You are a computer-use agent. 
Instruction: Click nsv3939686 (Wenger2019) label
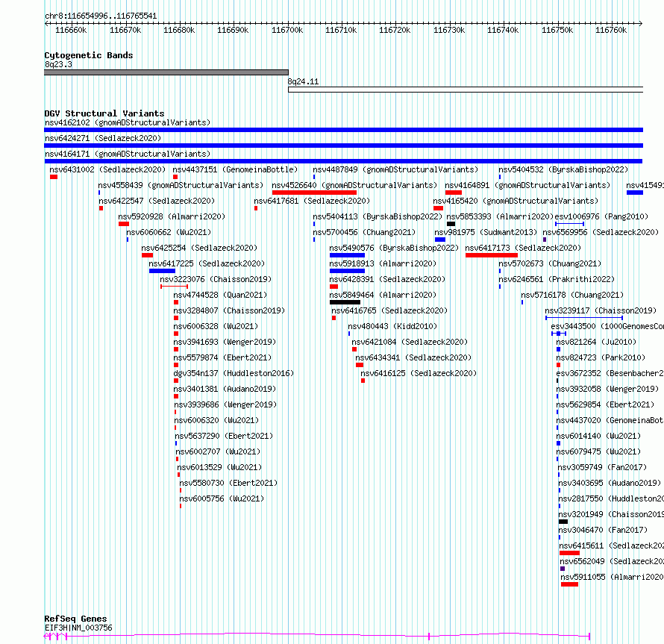225,404
